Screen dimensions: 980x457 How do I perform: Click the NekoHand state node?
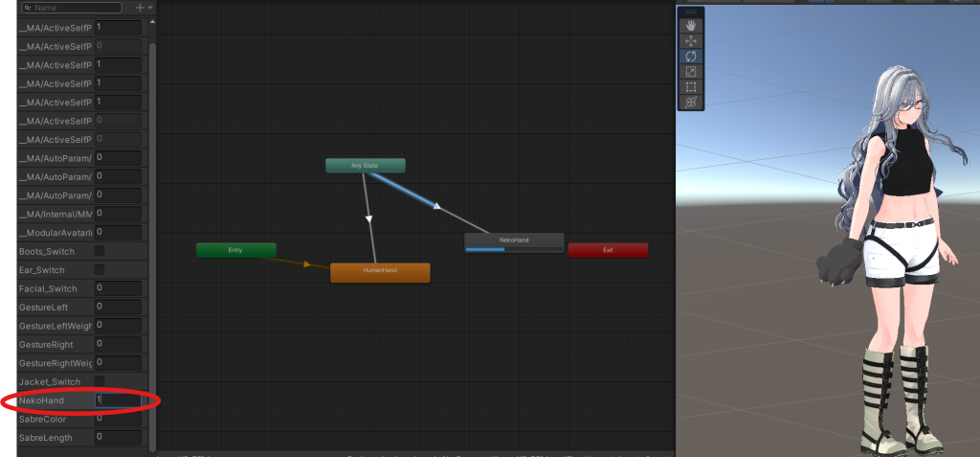514,240
